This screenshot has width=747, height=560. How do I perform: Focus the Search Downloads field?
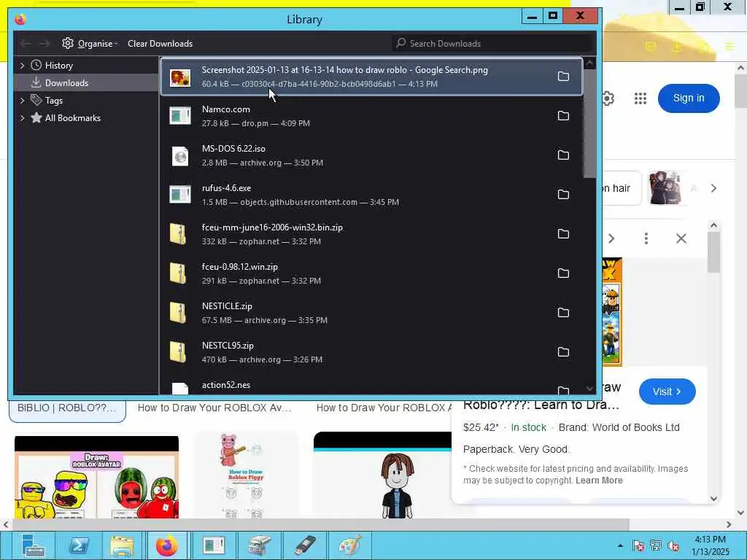pyautogui.click(x=492, y=43)
